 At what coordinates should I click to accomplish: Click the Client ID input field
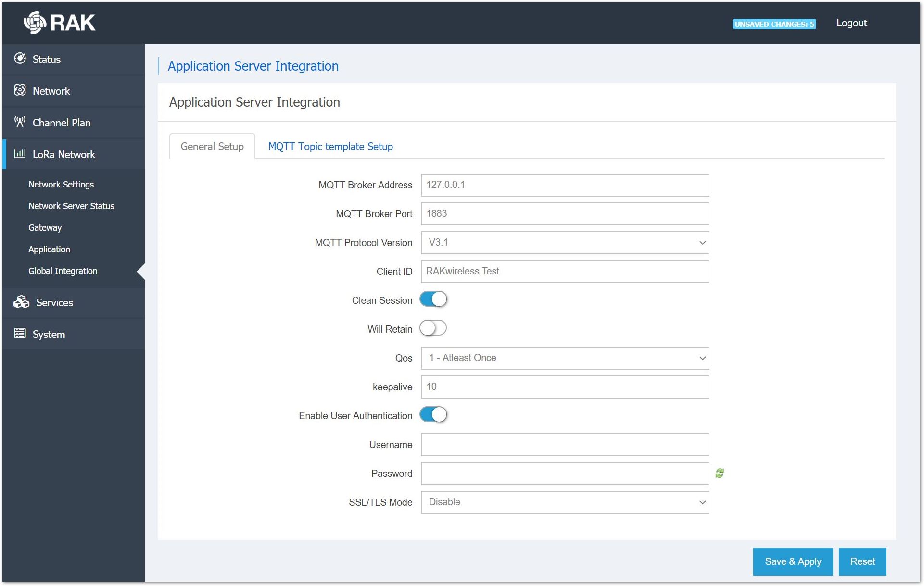(x=565, y=272)
